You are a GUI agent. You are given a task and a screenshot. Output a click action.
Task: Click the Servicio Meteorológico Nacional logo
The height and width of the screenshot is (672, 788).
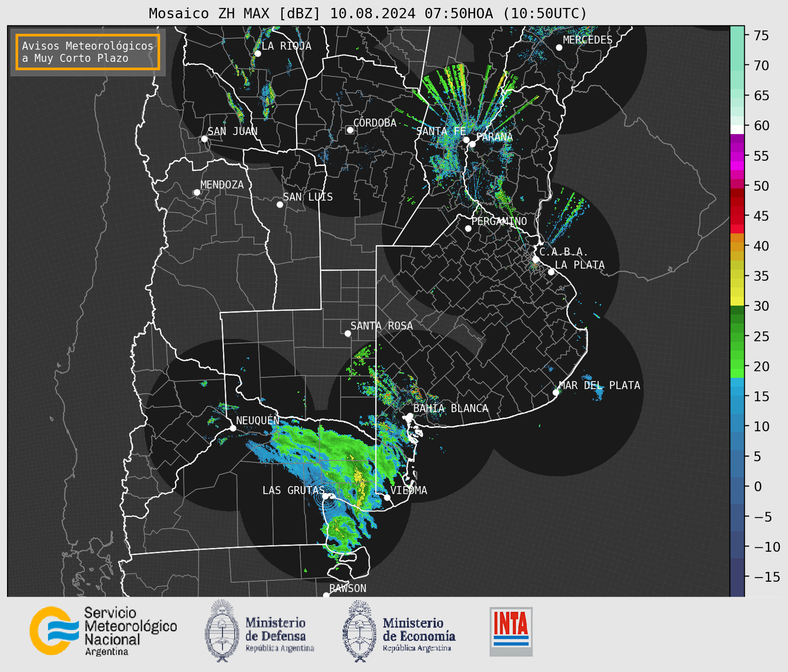click(103, 631)
